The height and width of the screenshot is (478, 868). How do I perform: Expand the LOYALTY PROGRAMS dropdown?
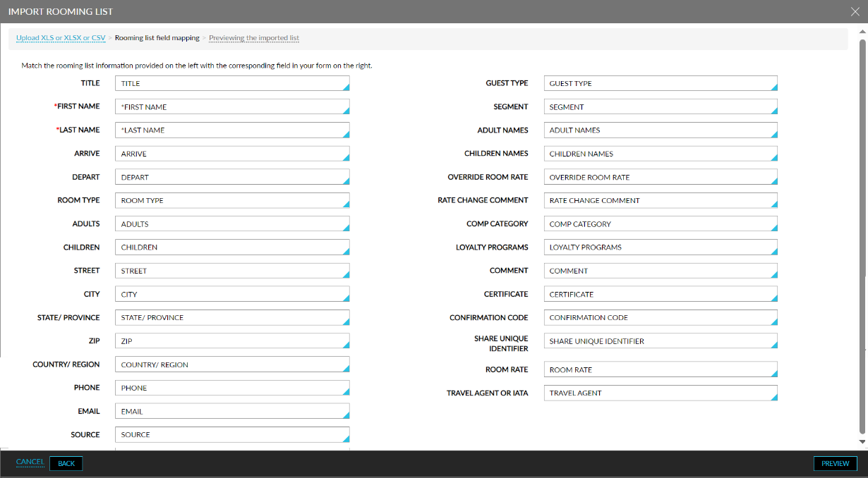pyautogui.click(x=660, y=247)
